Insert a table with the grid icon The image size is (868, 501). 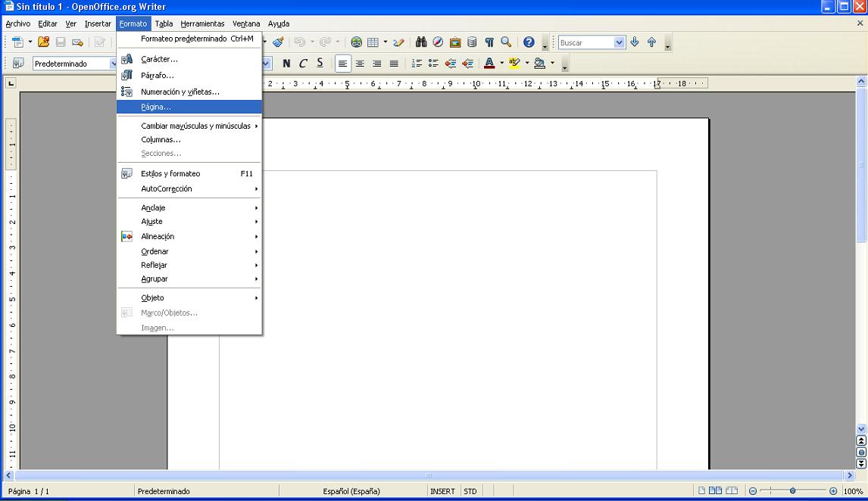click(x=373, y=42)
